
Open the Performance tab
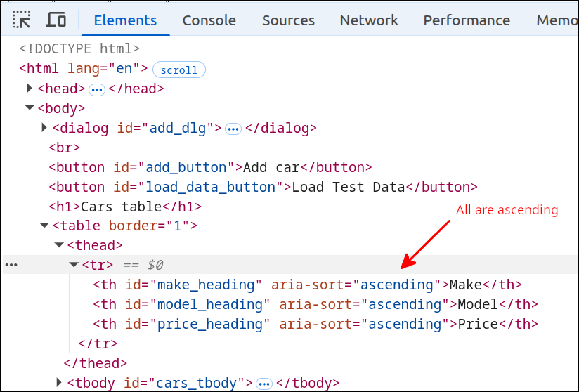tap(467, 20)
